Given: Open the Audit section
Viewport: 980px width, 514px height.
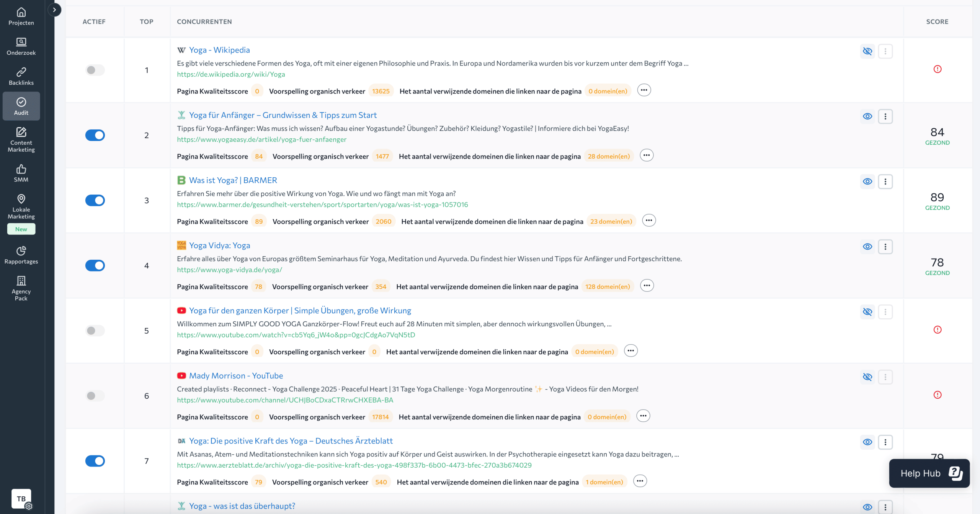Looking at the screenshot, I should [21, 106].
